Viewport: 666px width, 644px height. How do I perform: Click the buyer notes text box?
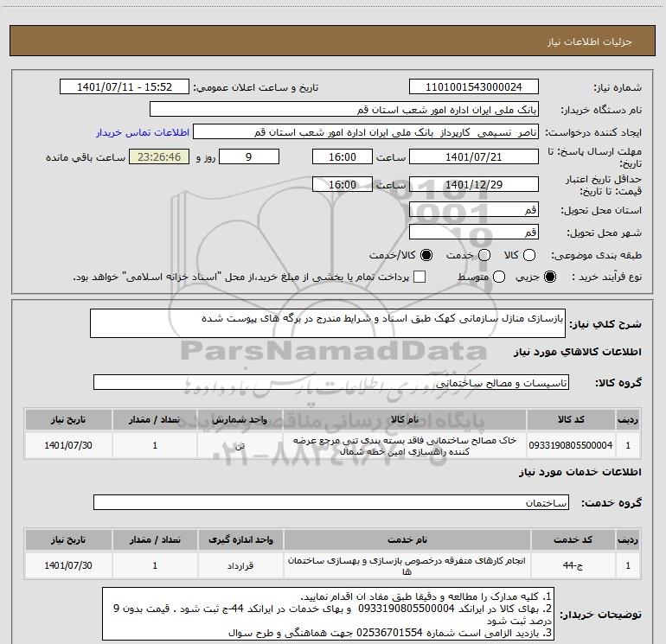point(329,614)
